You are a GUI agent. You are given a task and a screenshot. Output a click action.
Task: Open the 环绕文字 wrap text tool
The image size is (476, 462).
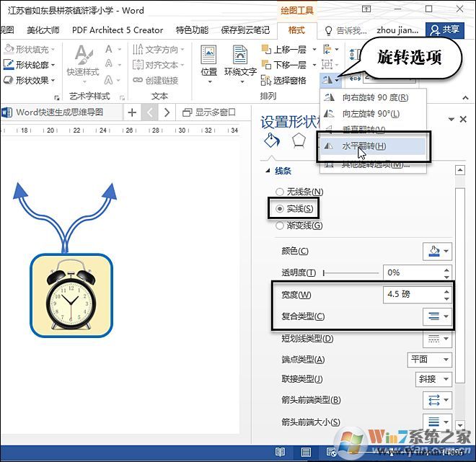click(240, 61)
